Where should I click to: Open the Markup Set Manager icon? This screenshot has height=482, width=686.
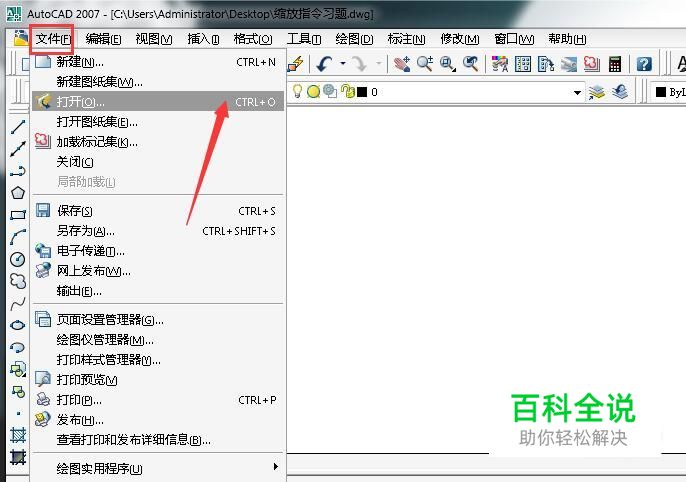pyautogui.click(x=592, y=64)
